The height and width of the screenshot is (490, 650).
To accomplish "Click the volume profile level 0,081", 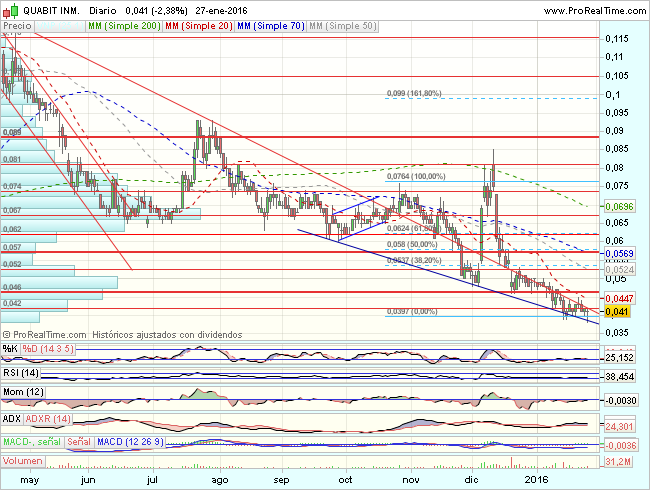I will pos(12,159).
